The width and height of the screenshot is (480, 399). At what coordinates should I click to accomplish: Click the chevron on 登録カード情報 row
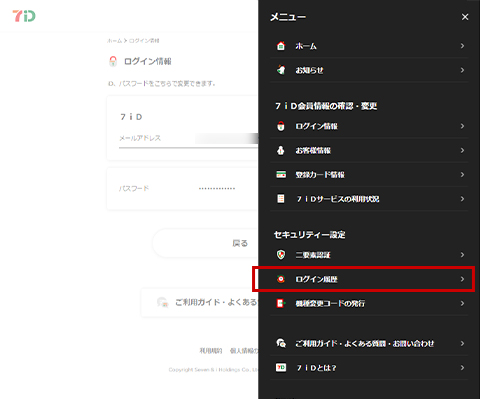tap(462, 175)
